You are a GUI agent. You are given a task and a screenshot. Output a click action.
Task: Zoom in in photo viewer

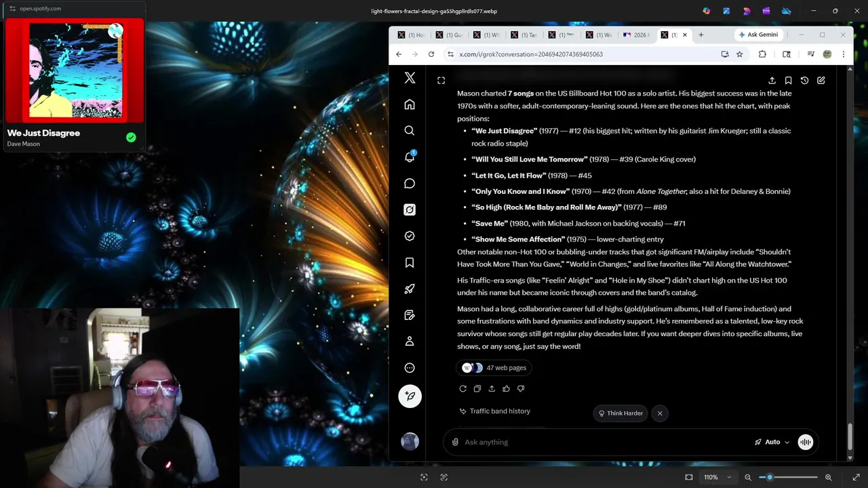828,477
